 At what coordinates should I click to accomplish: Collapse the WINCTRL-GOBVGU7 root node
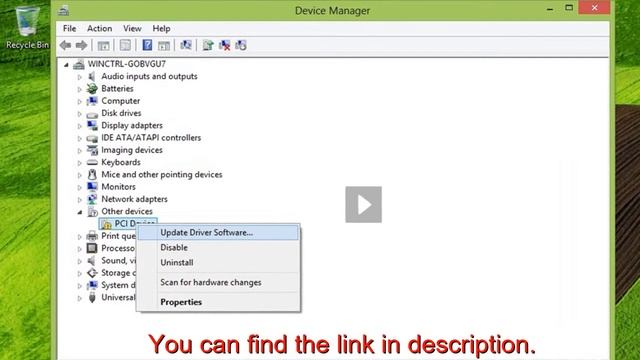(67, 64)
